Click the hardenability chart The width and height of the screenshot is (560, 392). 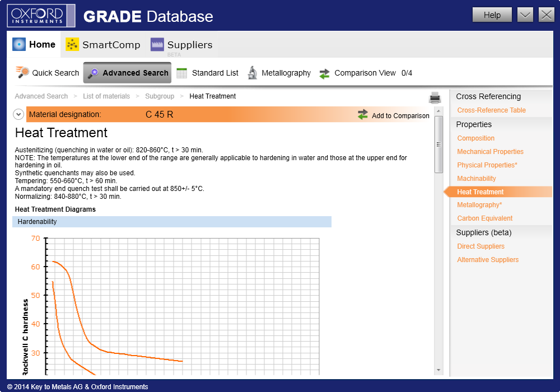tap(171, 306)
